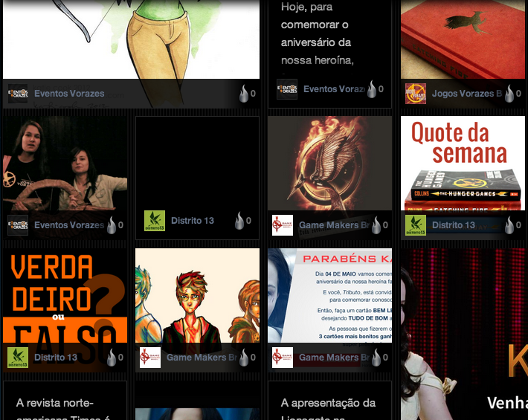Open the photo of two women with bow
528x420 pixels.
pos(65,164)
